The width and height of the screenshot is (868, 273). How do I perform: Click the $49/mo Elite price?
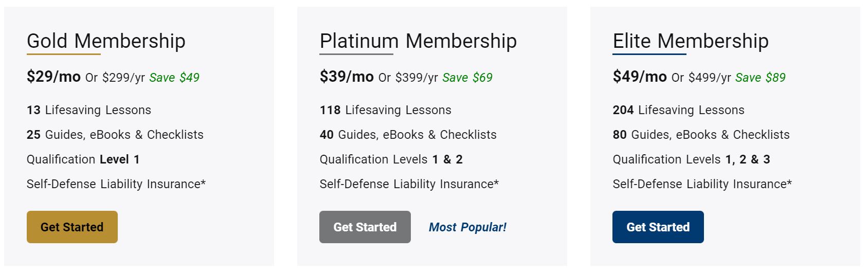click(640, 77)
